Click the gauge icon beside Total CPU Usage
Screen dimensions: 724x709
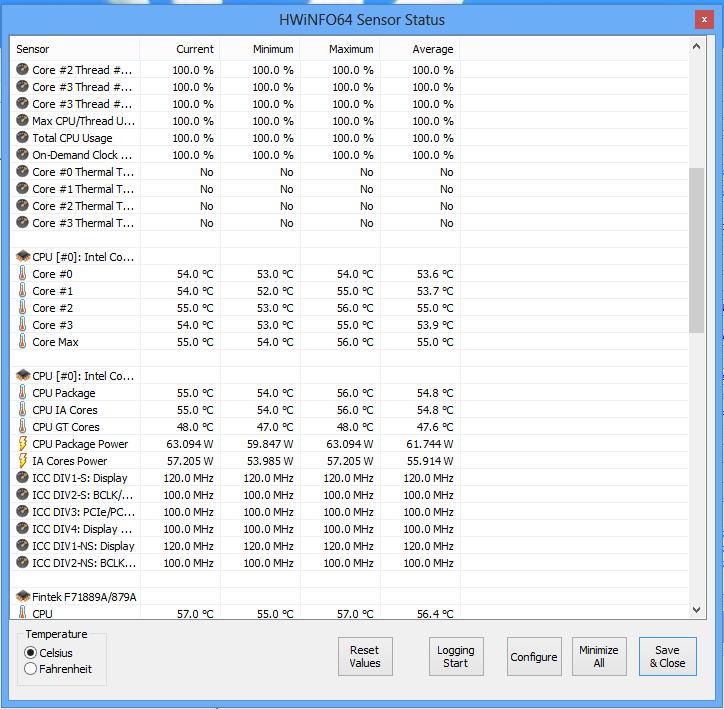pos(22,138)
